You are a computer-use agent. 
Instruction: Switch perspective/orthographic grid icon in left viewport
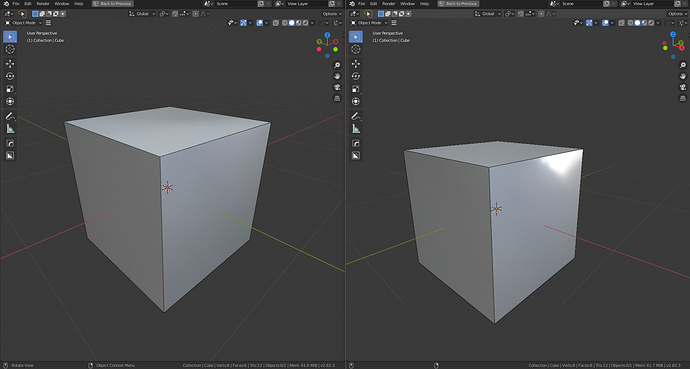point(337,98)
